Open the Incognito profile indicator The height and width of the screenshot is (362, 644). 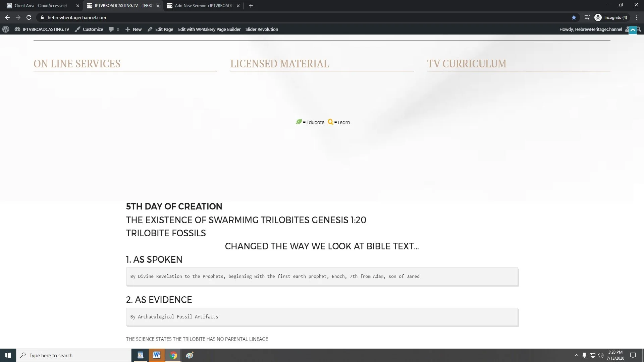611,17
